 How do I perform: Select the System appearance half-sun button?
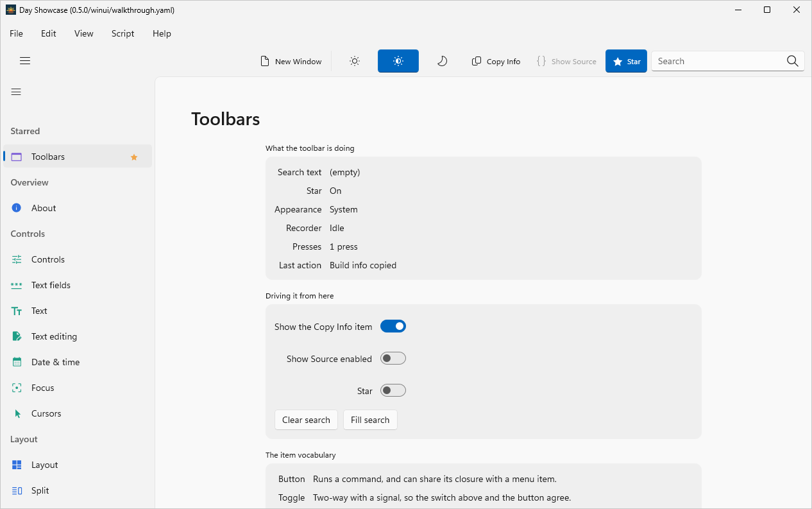coord(398,61)
